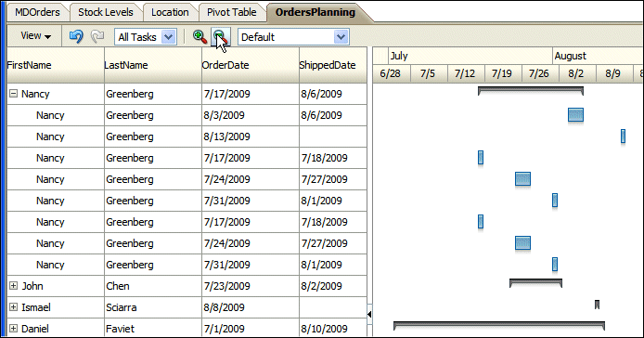Viewport: 644px width, 338px height.
Task: Click ShippedDate cell 8/2/2009
Action: click(x=333, y=286)
